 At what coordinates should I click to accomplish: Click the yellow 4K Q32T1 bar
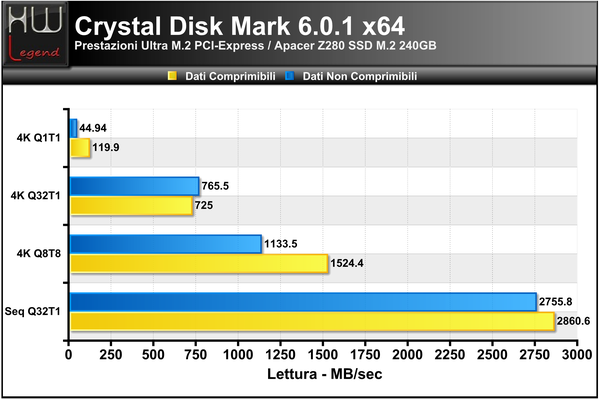point(131,206)
